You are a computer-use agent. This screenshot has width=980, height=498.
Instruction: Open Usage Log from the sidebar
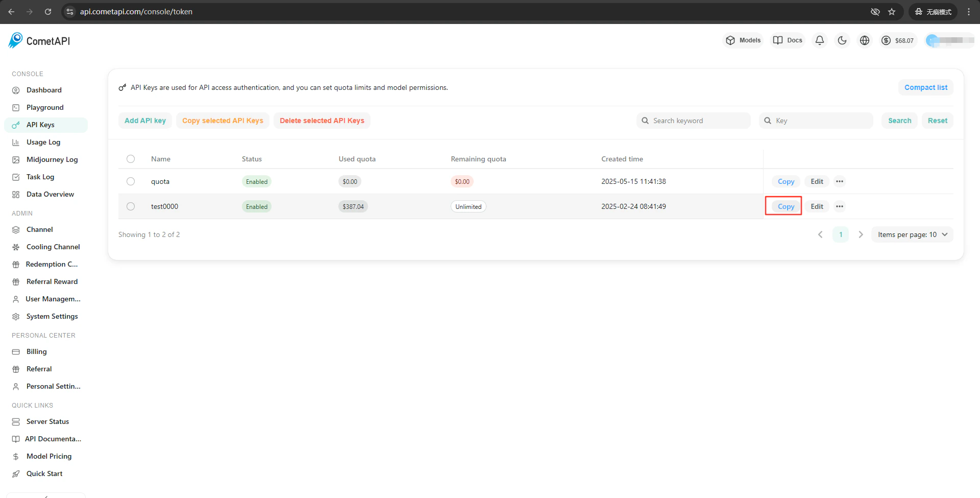43,142
